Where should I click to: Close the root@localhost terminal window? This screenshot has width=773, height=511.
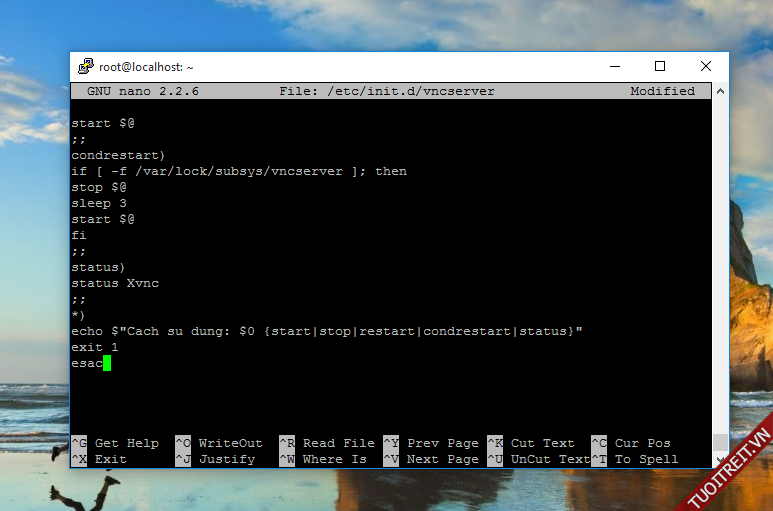click(706, 66)
